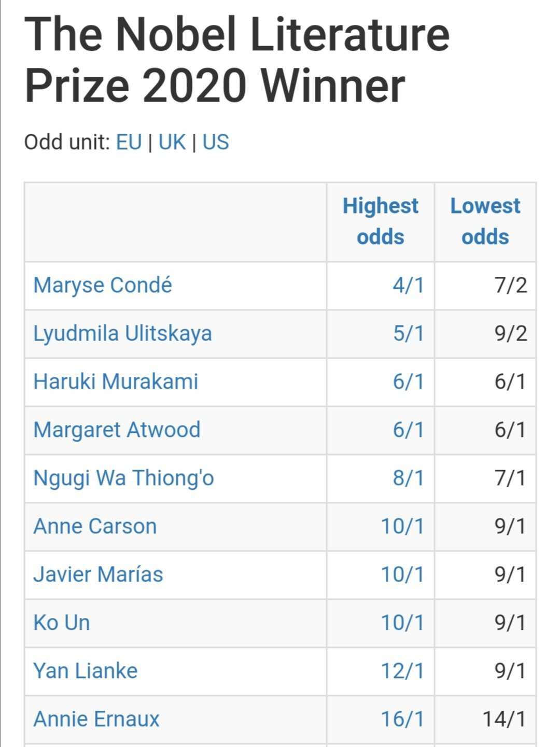The width and height of the screenshot is (560, 747).
Task: Open Lyudmila Ulitskaya's entry
Action: 122,334
